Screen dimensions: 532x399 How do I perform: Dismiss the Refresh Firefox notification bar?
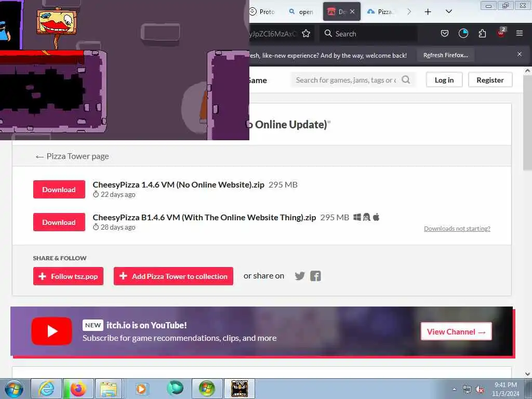(520, 54)
